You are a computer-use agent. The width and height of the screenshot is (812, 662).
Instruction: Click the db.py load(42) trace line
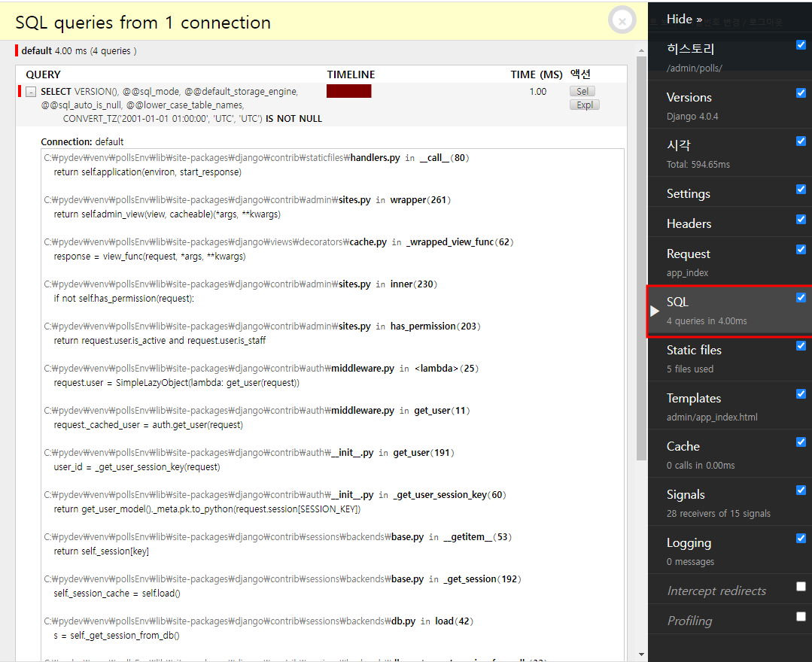pyautogui.click(x=258, y=621)
